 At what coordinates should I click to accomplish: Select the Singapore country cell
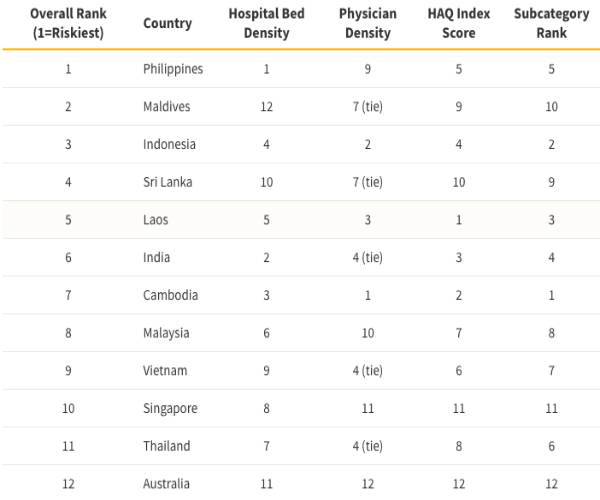170,408
